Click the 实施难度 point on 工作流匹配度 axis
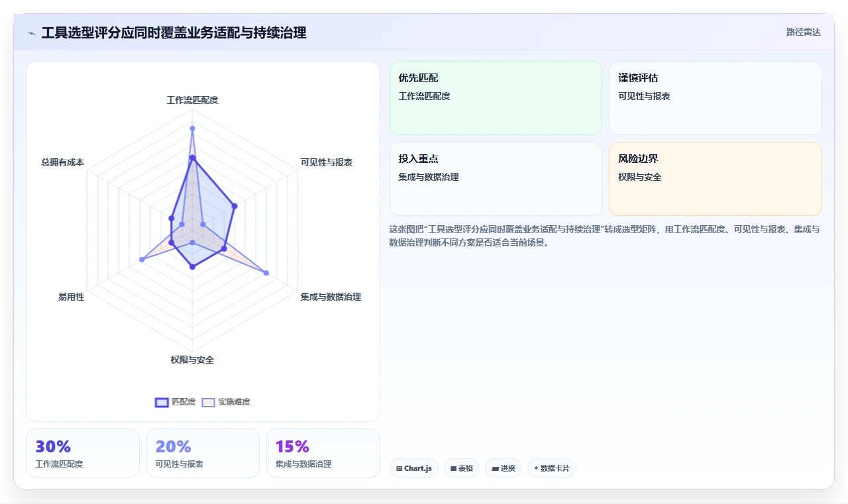Screen dimensions: 848x504 pos(192,128)
